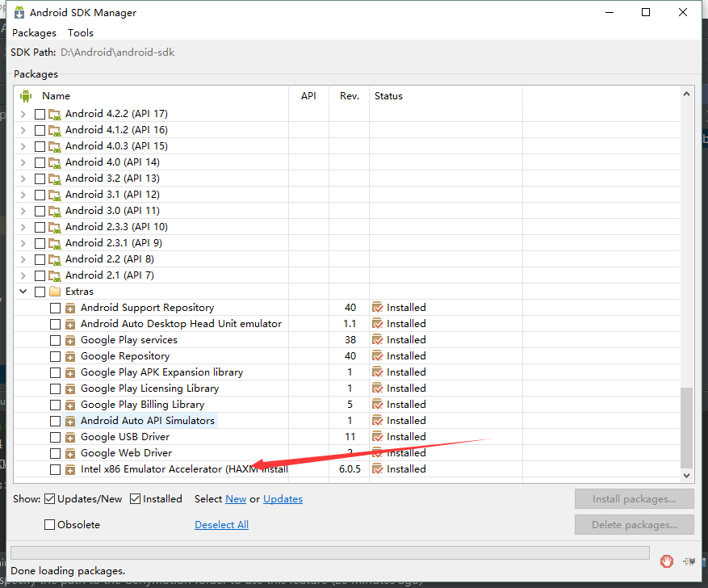This screenshot has height=588, width=708.
Task: Check the Android 4.2.2 (API 17) checkbox
Action: point(40,114)
